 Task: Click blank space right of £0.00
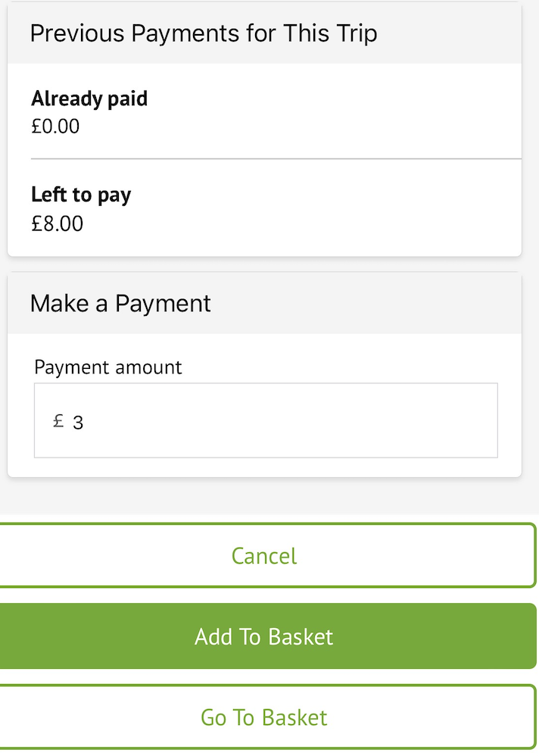[303, 126]
